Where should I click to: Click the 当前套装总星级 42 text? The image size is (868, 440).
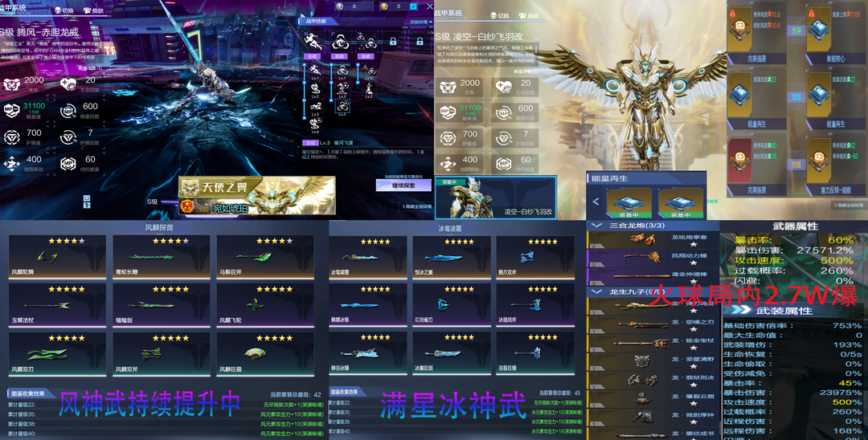click(x=296, y=395)
